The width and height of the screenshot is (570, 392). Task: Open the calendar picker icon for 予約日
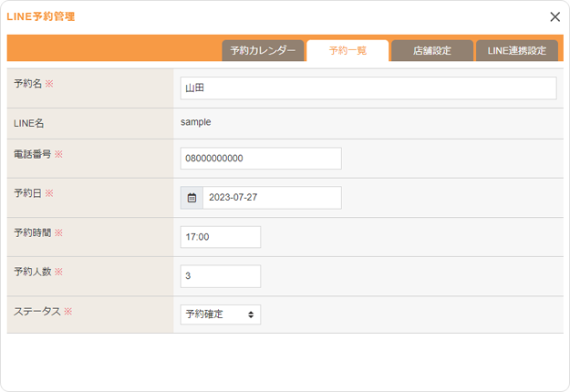click(192, 198)
